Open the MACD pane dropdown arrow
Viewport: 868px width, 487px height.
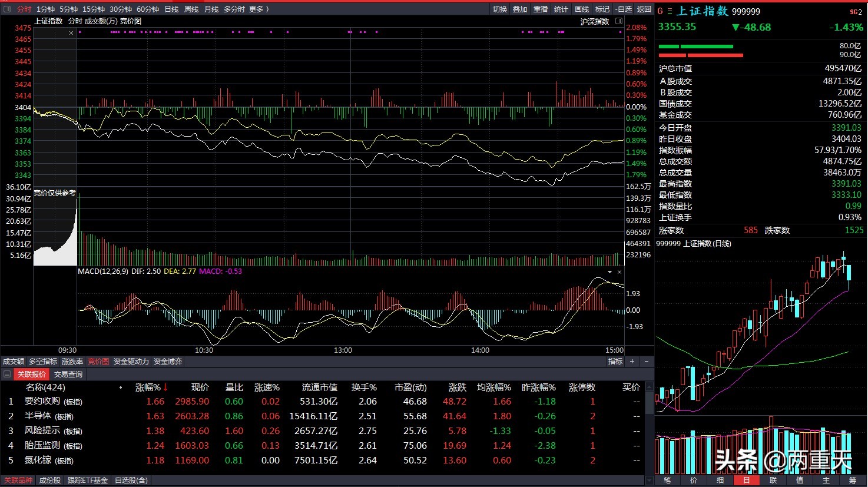(x=609, y=272)
